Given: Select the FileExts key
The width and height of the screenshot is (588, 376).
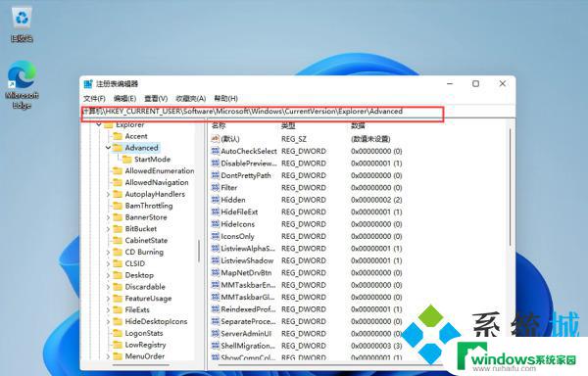Looking at the screenshot, I should (137, 310).
